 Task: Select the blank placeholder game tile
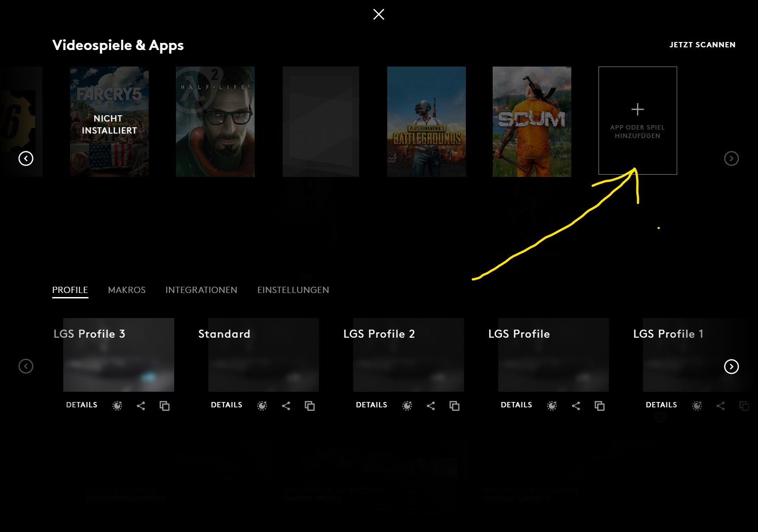(321, 121)
